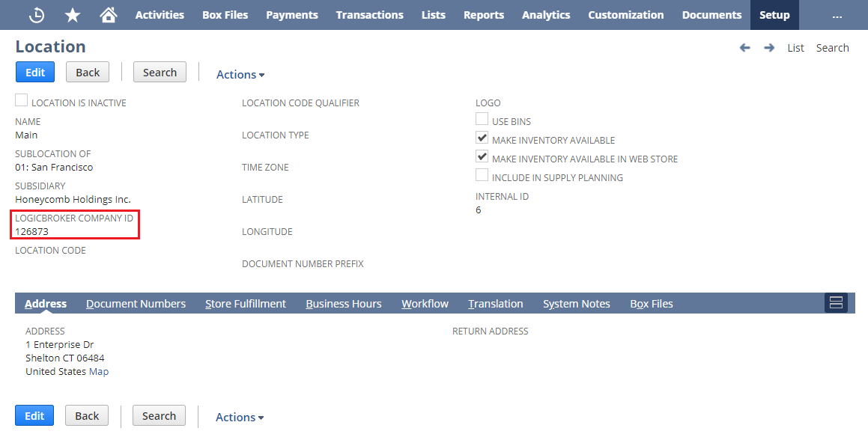Toggle Include in Supply Planning checkbox
Viewport: 868px width, 434px height.
(482, 176)
